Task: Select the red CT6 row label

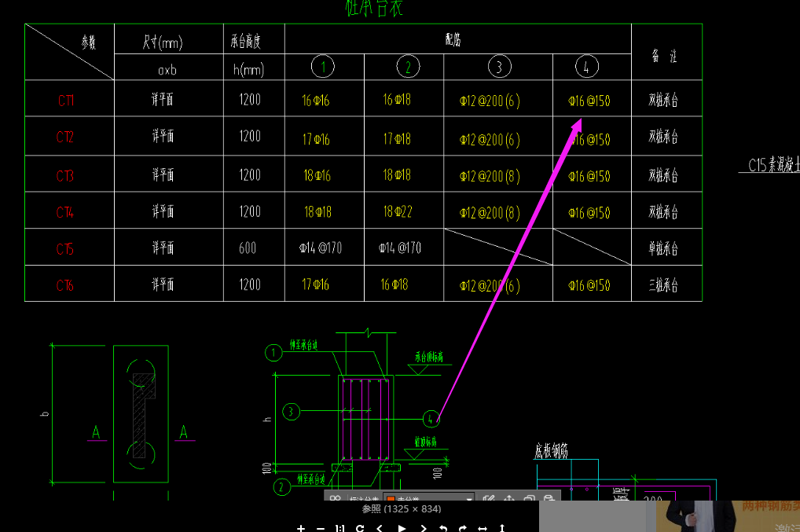Action: [x=64, y=285]
